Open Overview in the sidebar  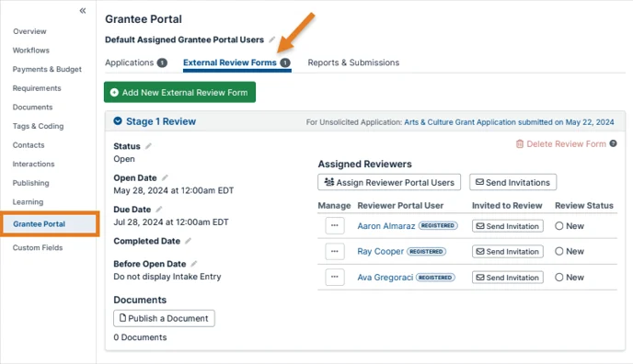pos(29,31)
